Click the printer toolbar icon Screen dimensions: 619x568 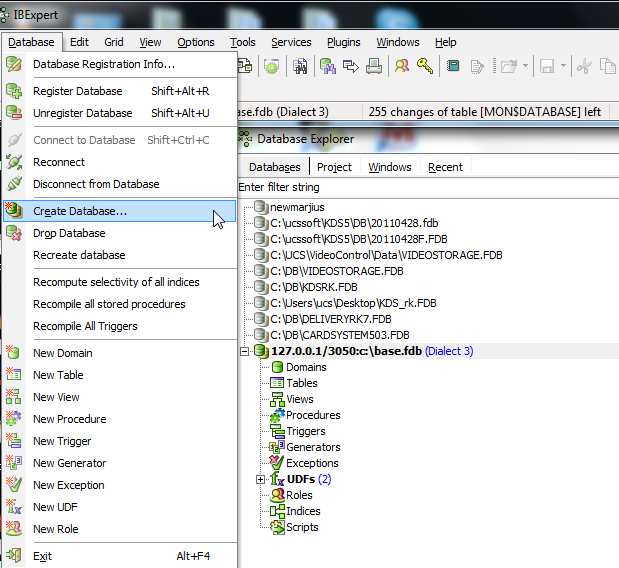pyautogui.click(x=374, y=66)
